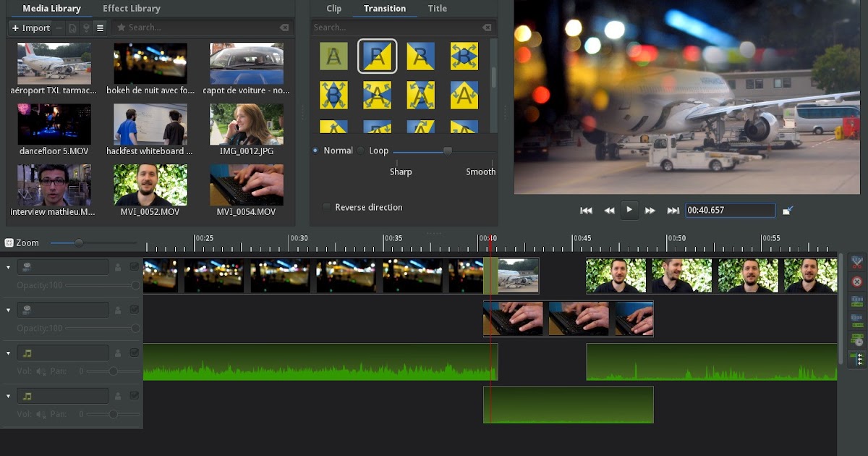Click the solo icon on first video track

tap(117, 267)
